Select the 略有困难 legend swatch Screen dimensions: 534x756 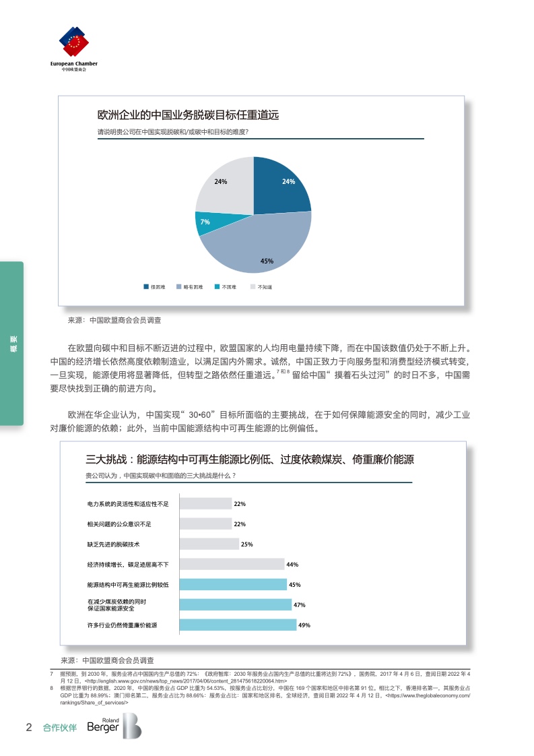coord(178,286)
